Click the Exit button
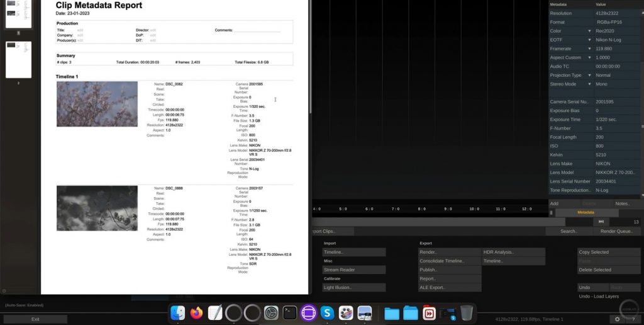The height and width of the screenshot is (325, 644). pyautogui.click(x=35, y=319)
